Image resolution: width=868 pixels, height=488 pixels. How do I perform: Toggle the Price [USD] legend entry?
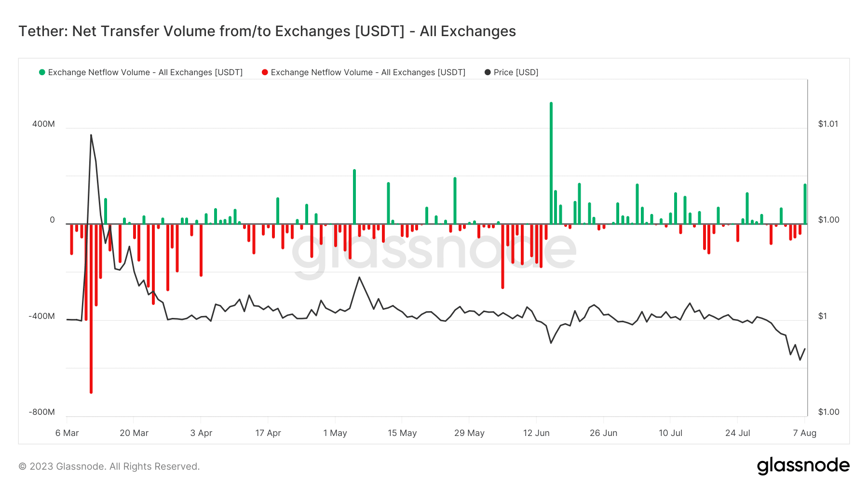511,72
